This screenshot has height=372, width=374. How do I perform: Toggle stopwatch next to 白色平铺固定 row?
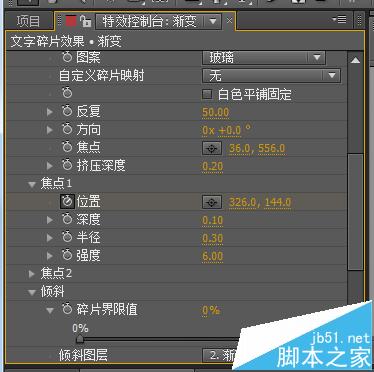67,93
